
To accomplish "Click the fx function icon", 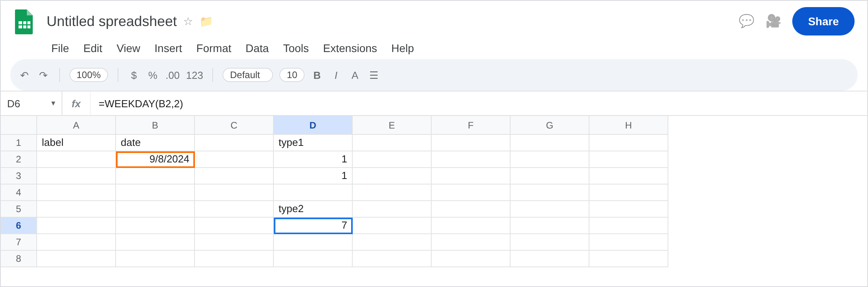I will coord(76,104).
